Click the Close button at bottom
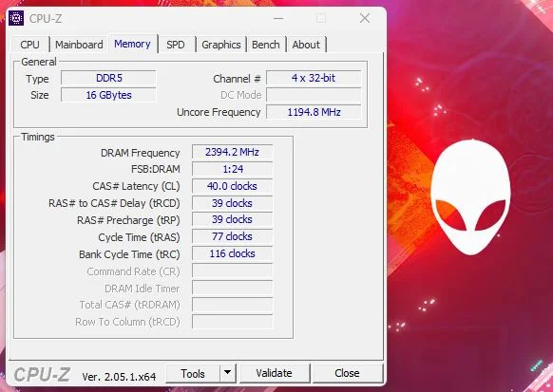 point(348,373)
